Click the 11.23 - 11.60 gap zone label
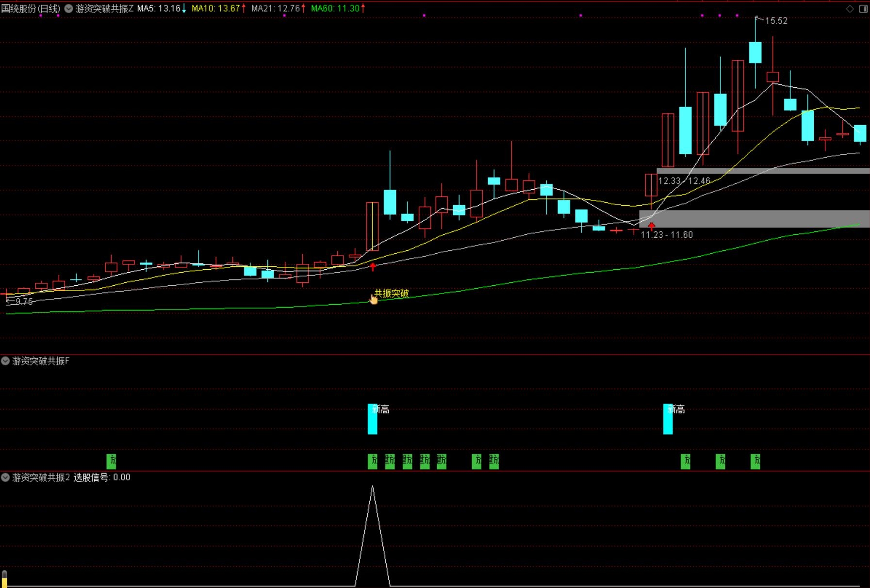This screenshot has height=588, width=870. point(667,235)
